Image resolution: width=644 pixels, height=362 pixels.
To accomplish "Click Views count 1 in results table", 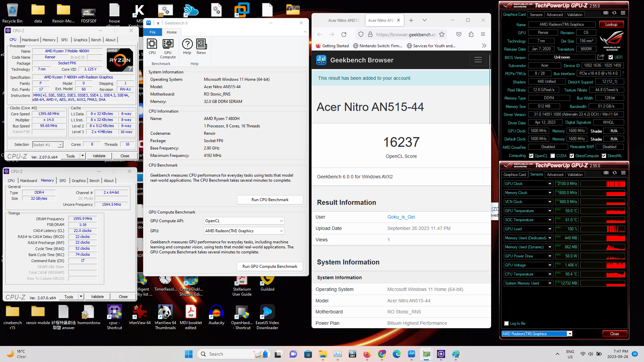I will click(x=389, y=240).
